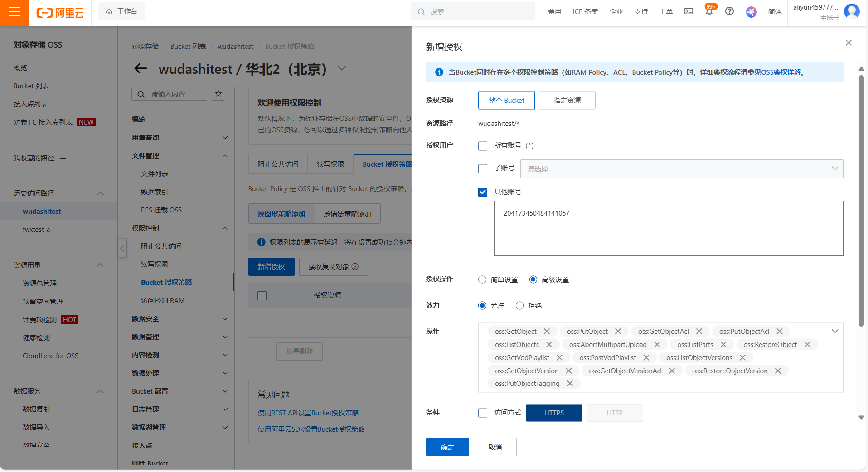The height and width of the screenshot is (472, 868).
Task: Open the Cloud Shell terminal icon
Action: coord(689,11)
